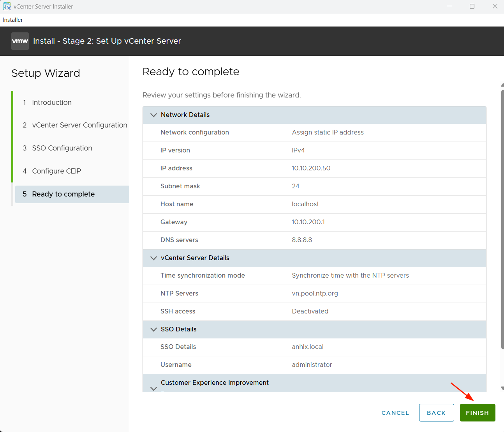
Task: Click the NTP server vn.pool.ntp.org
Action: tap(315, 294)
